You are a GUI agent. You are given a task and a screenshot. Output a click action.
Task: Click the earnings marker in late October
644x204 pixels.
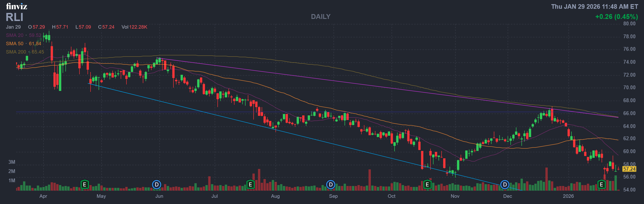coord(427,185)
